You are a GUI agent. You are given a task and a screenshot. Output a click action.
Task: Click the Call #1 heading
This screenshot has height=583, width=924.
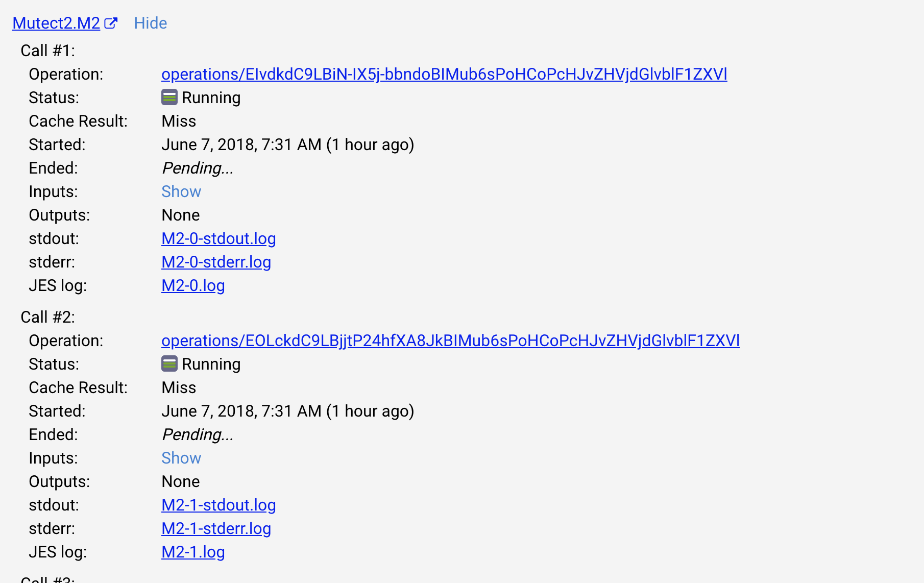[x=47, y=51]
